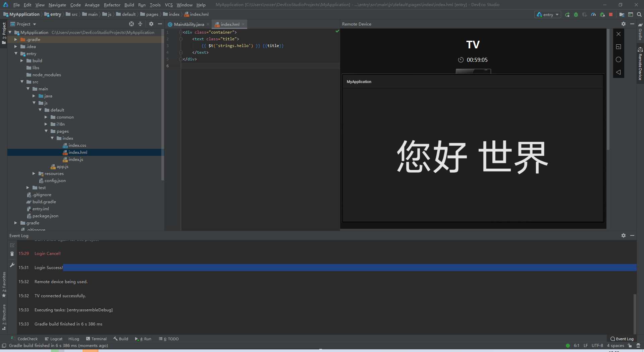Open the Build menu
The image size is (644, 352).
[x=129, y=5]
